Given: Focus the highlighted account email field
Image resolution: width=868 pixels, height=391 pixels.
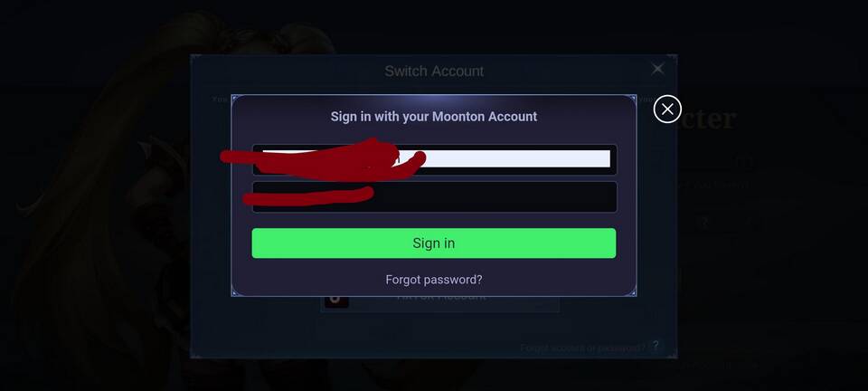Looking at the screenshot, I should click(x=434, y=159).
